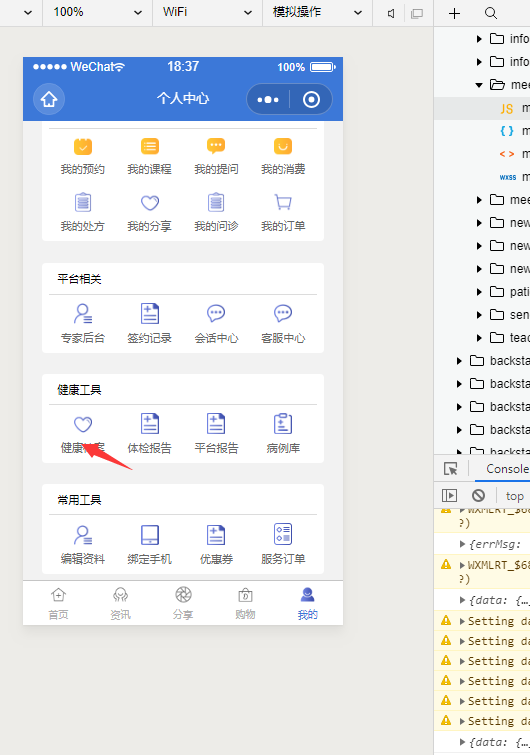Click the inspect element selector icon
The height and width of the screenshot is (755, 530).
tap(451, 469)
